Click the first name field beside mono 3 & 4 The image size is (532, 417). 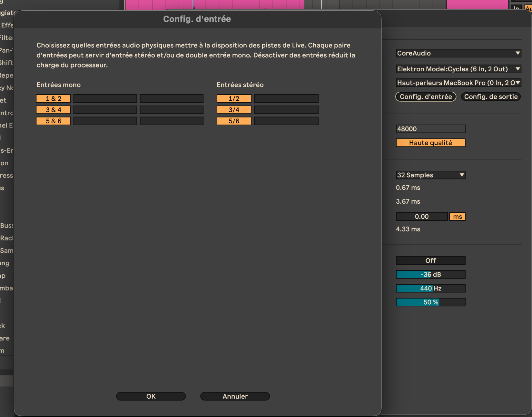[x=105, y=110]
